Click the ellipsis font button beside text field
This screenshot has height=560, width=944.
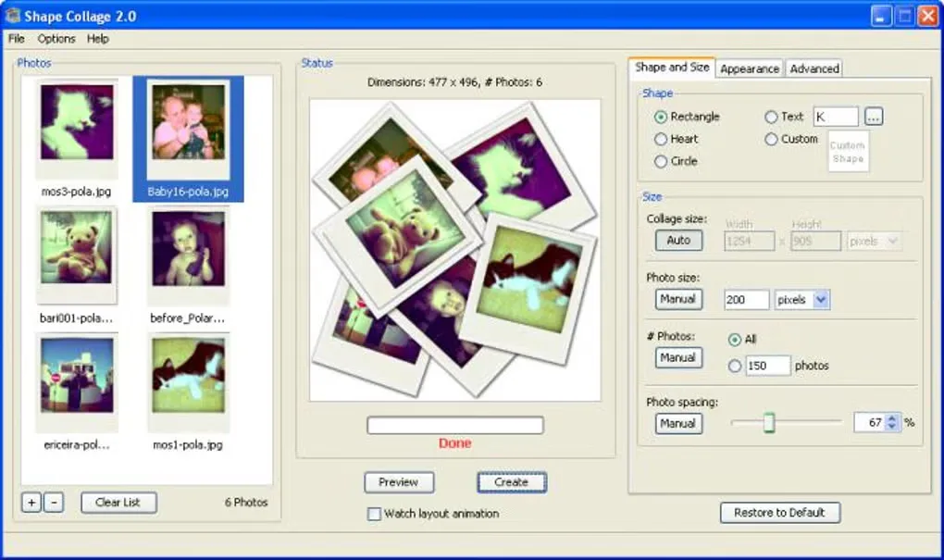[874, 117]
